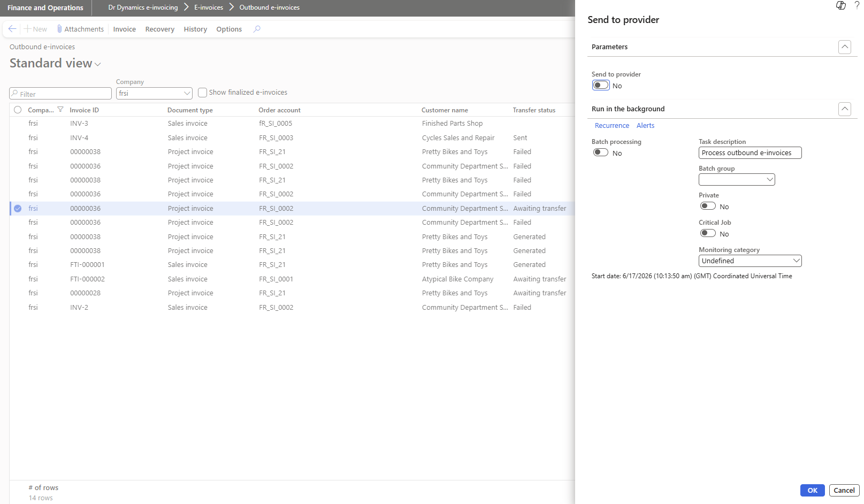Screen dimensions: 864x504
Task: Click FTI-000002 invoice ID
Action: [87, 279]
